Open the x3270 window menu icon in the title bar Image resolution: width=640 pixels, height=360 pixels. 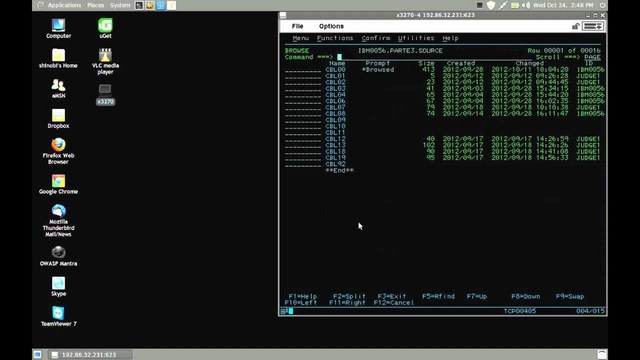pyautogui.click(x=283, y=15)
